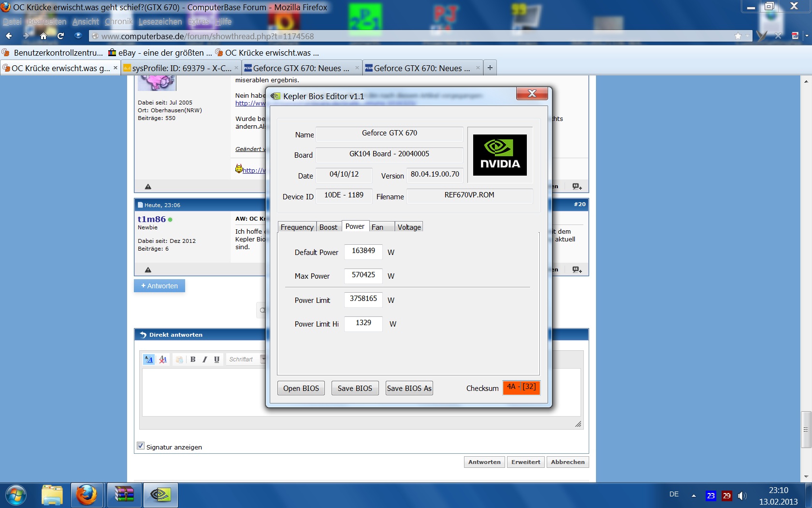Click the Firefox taskbar icon

point(87,495)
